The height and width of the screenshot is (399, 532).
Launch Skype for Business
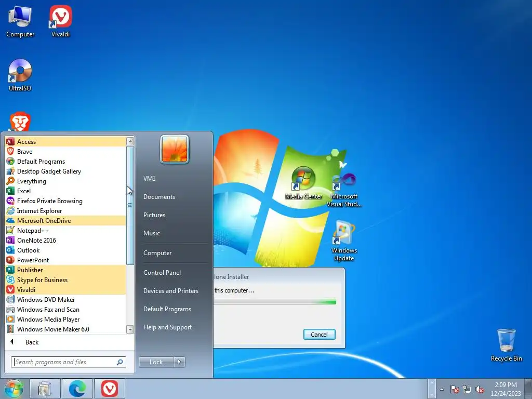(65, 280)
